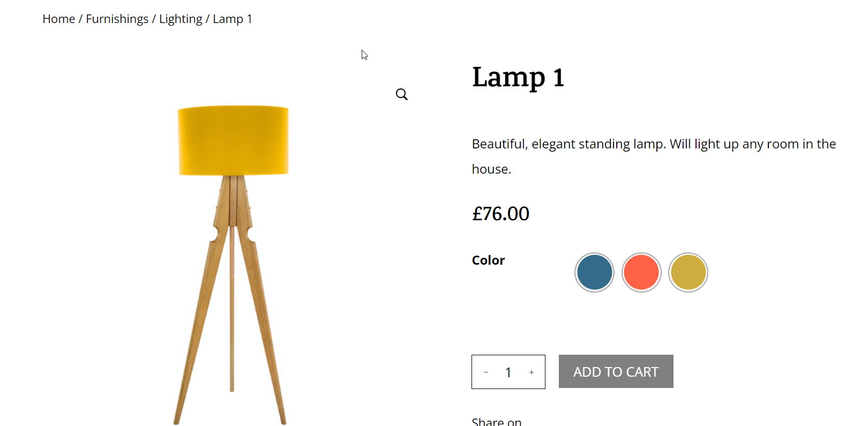Screen dimensions: 868x426
Task: Open the product image zoom magnifier
Action: (x=402, y=94)
